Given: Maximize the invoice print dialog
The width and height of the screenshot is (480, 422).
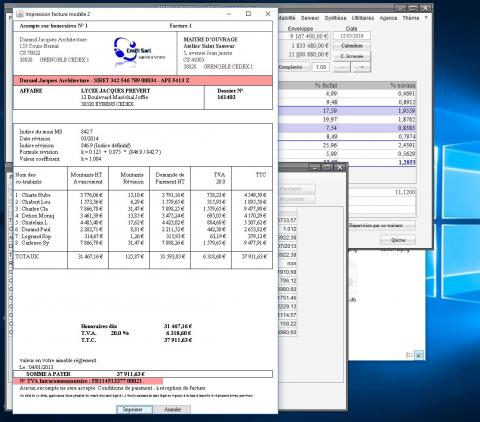Looking at the screenshot, I should [x=248, y=14].
